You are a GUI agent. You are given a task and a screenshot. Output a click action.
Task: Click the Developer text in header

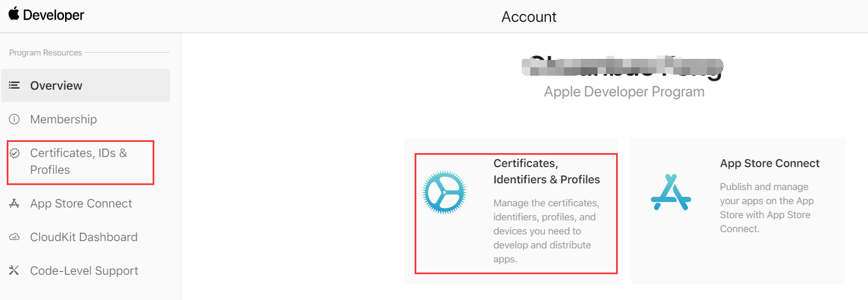[54, 15]
